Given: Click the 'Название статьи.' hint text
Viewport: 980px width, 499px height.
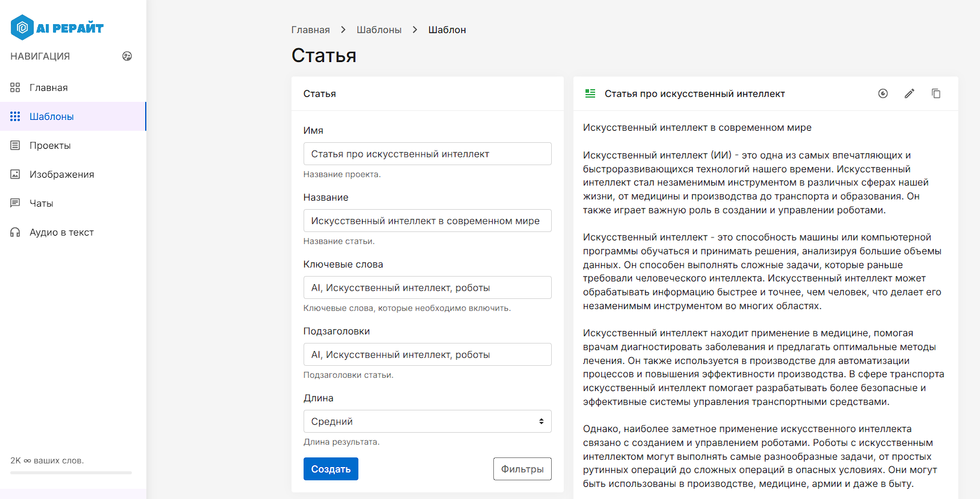Looking at the screenshot, I should (x=339, y=241).
